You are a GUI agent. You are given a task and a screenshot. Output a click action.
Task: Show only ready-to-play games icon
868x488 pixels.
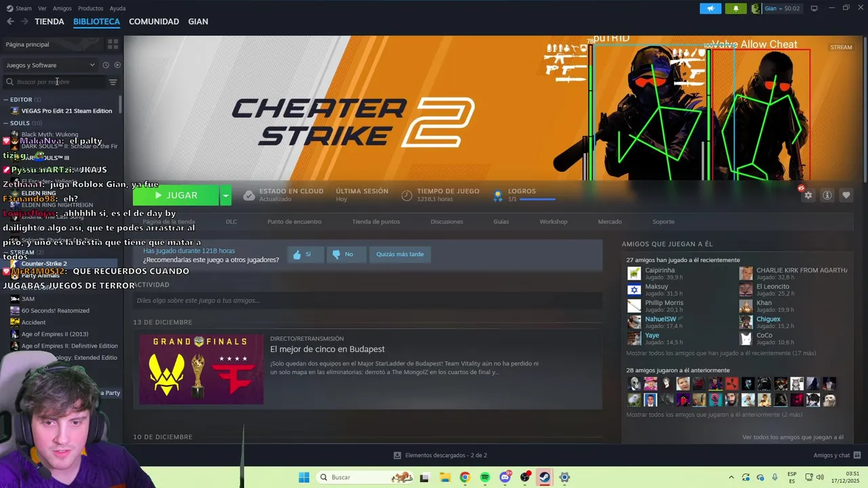(117, 65)
